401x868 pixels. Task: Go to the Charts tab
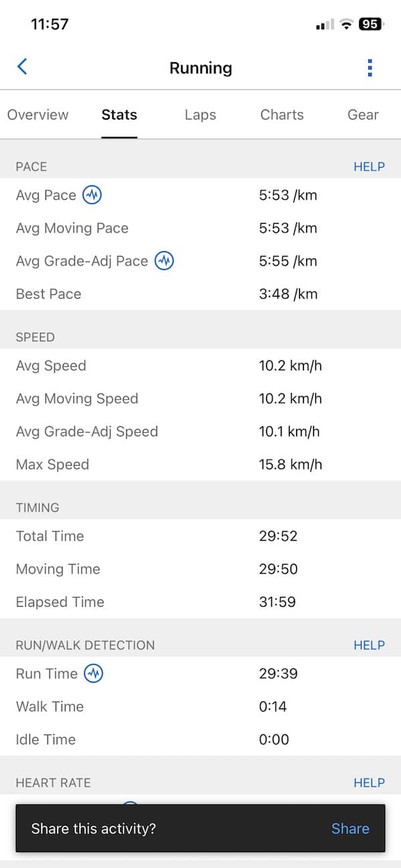pos(282,115)
